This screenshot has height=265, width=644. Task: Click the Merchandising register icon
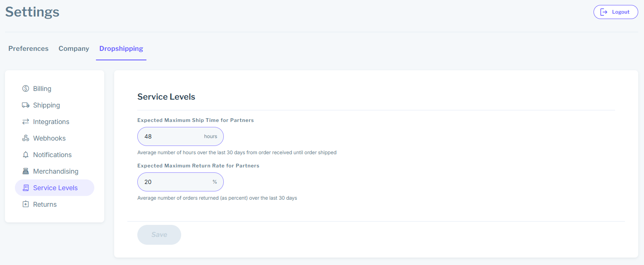26,171
